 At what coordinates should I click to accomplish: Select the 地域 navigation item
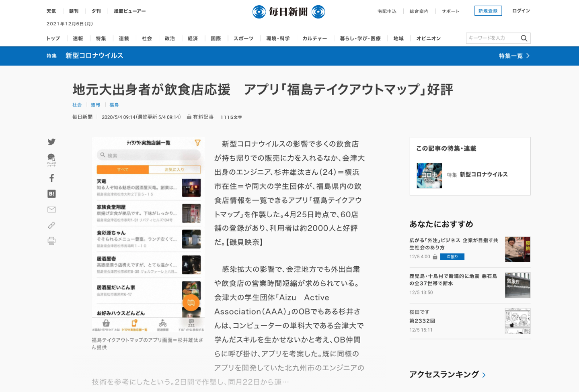398,39
